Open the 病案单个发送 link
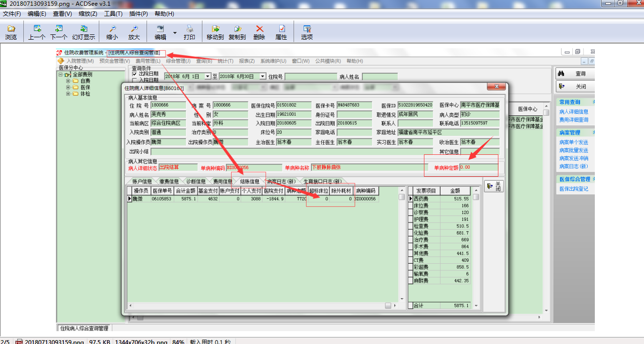The height and width of the screenshot is (344, 644). (574, 142)
